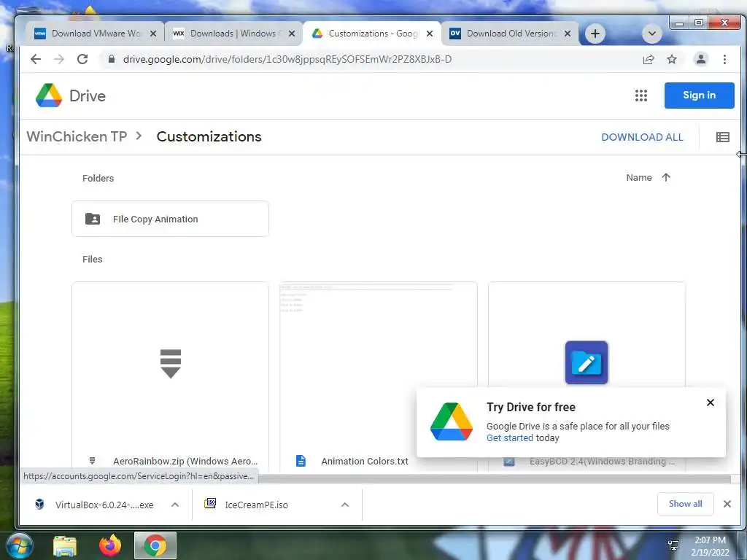
Task: Launch Firefox from the taskbar
Action: (x=109, y=545)
